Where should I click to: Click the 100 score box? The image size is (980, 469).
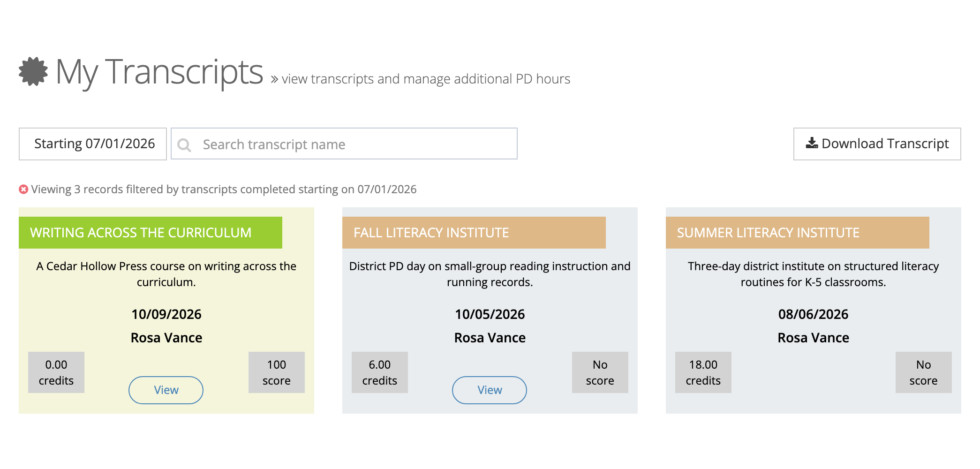[277, 372]
